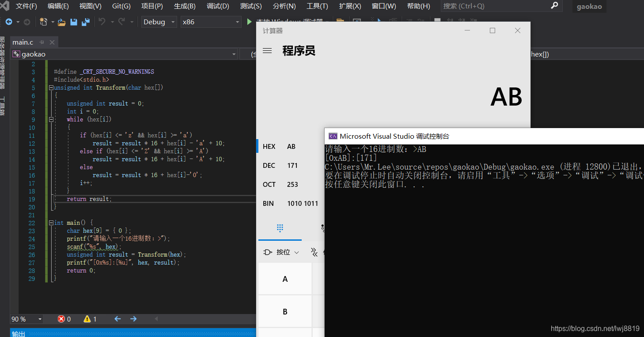
Task: Click the redo arrow icon
Action: [121, 22]
